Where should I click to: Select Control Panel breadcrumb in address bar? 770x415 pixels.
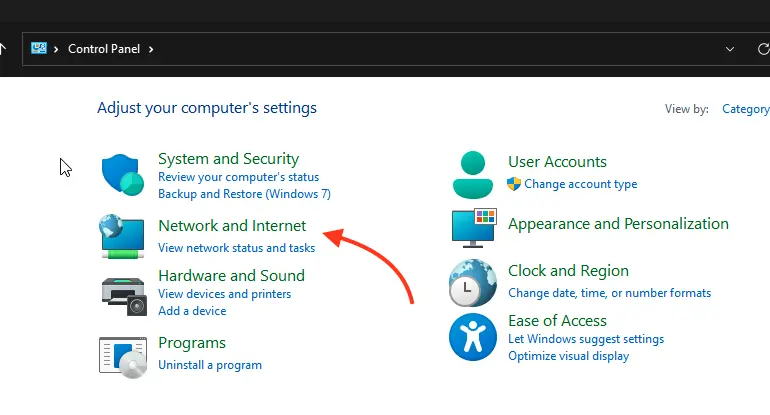(x=103, y=48)
